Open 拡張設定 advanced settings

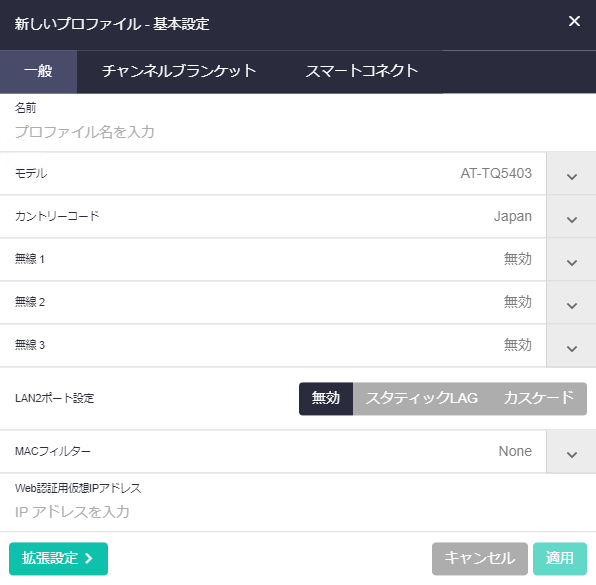point(58,558)
